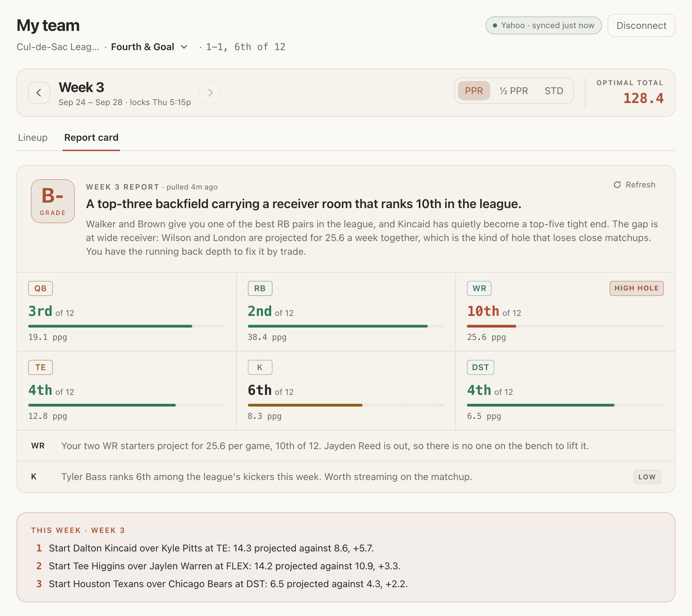This screenshot has width=692, height=616.
Task: Click the Disconnect button
Action: click(x=642, y=25)
